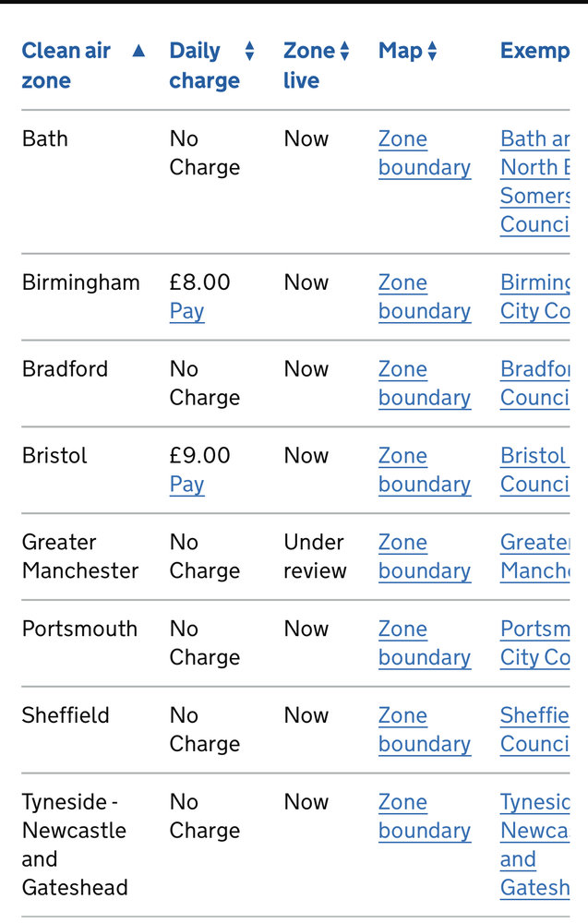Open Bristol Council exemptions link

[535, 470]
